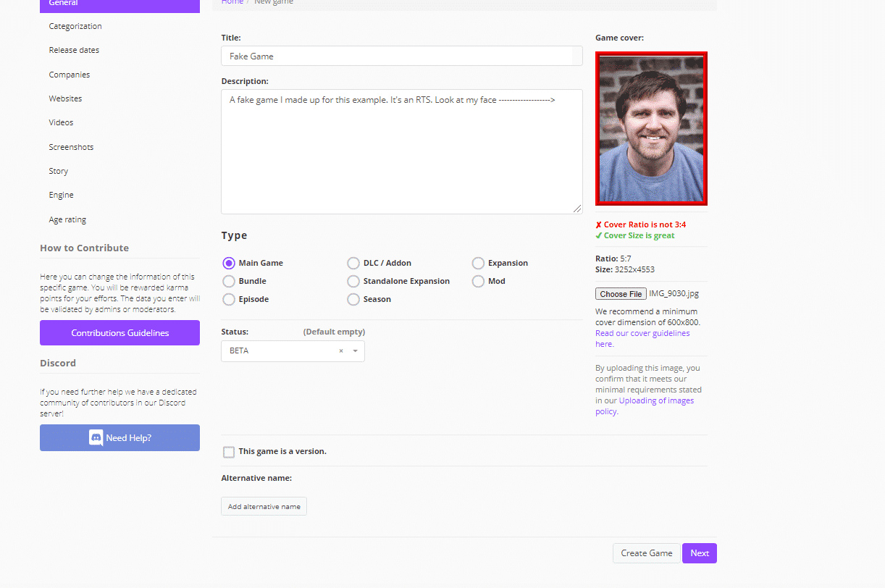Click the game cover image thumbnail
The width and height of the screenshot is (885, 588).
(x=651, y=128)
